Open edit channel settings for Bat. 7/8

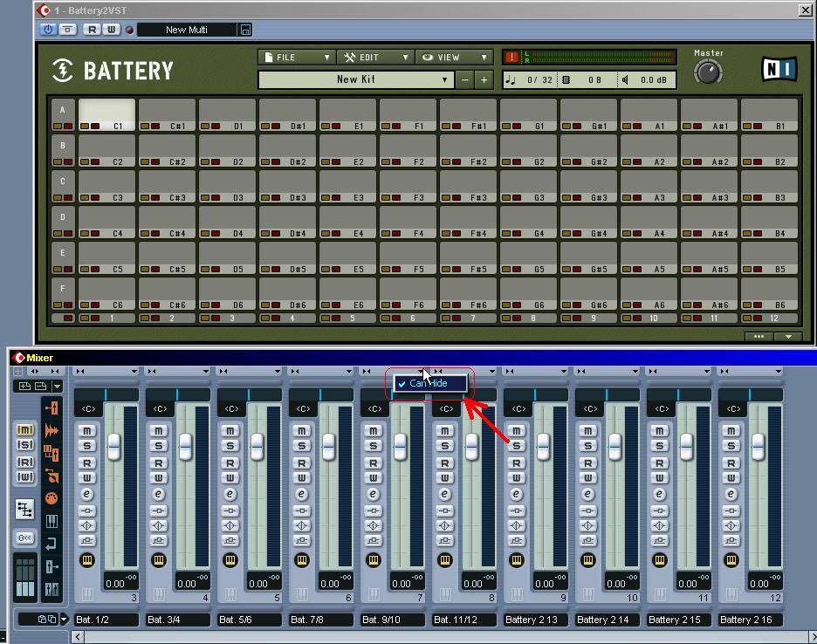(x=301, y=494)
